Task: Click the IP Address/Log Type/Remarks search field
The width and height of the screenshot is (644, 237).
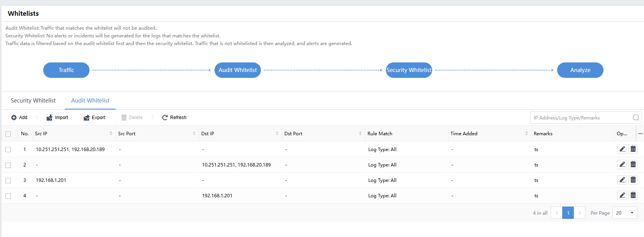Action: point(581,118)
